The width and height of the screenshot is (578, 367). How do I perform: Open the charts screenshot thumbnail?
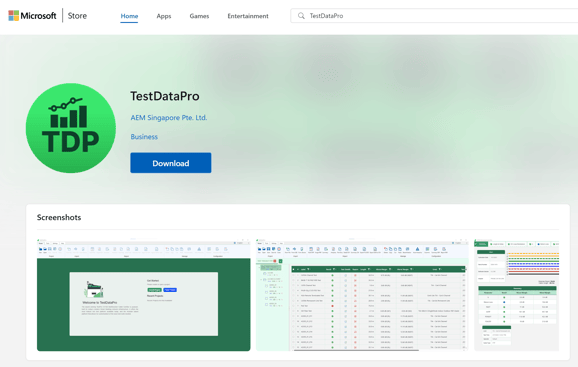click(x=516, y=295)
